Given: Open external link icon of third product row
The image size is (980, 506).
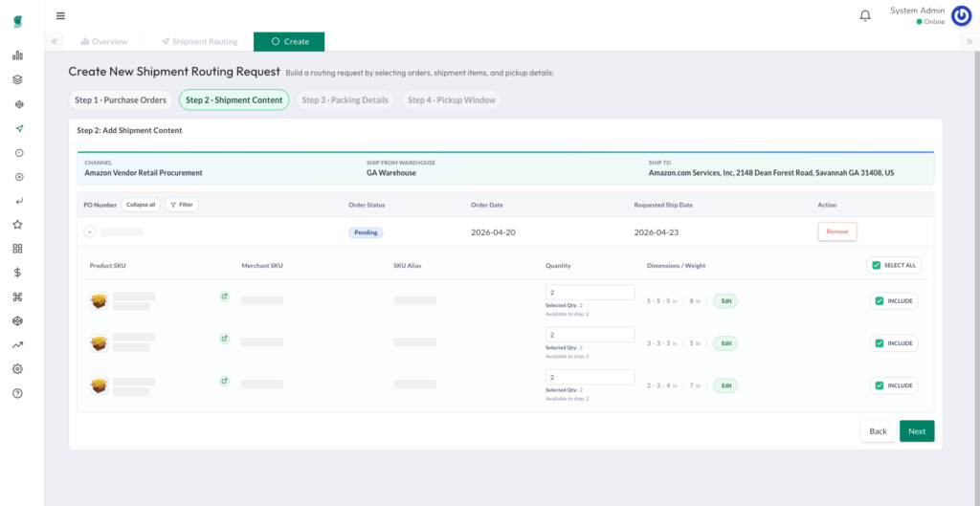Looking at the screenshot, I should (x=224, y=381).
